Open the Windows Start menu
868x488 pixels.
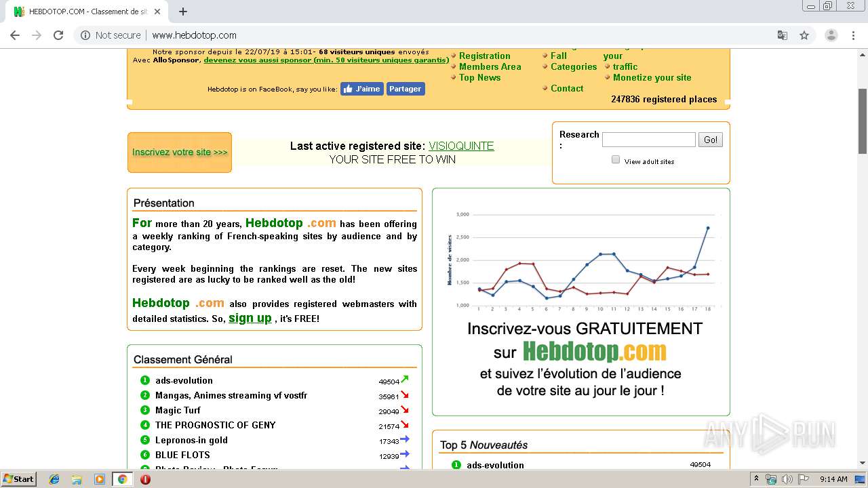coord(19,479)
